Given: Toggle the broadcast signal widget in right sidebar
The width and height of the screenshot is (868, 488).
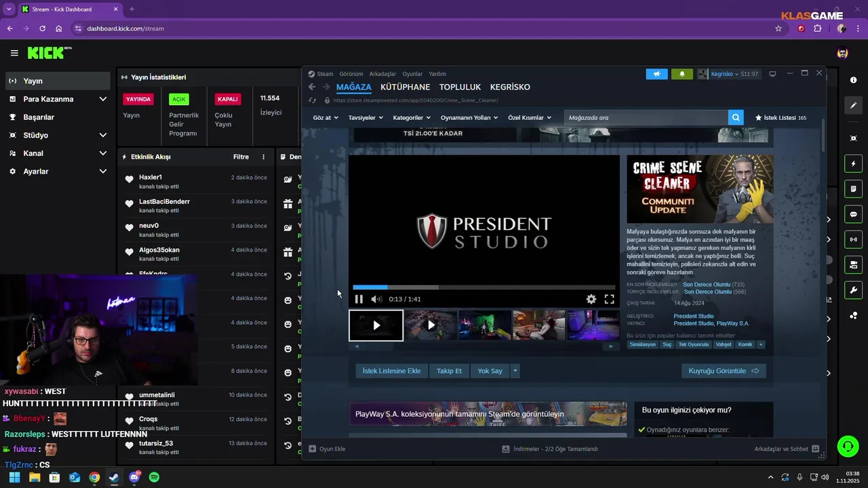Looking at the screenshot, I should pos(853,239).
